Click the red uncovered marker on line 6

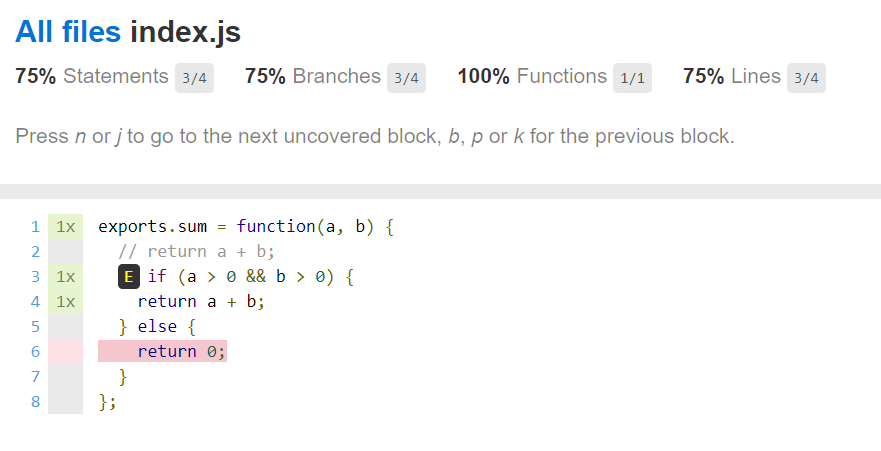click(66, 352)
